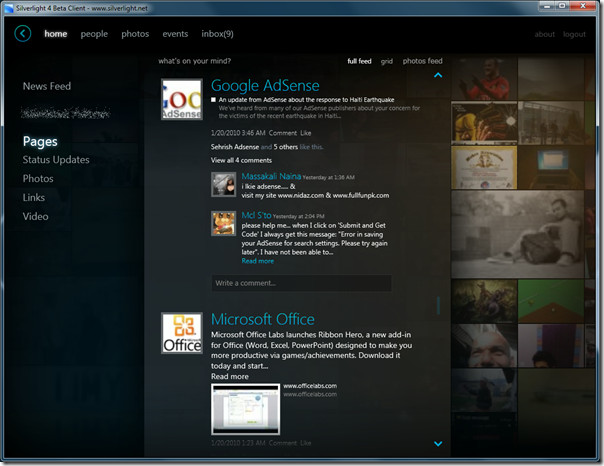
Task: Click the about link
Action: coord(545,34)
